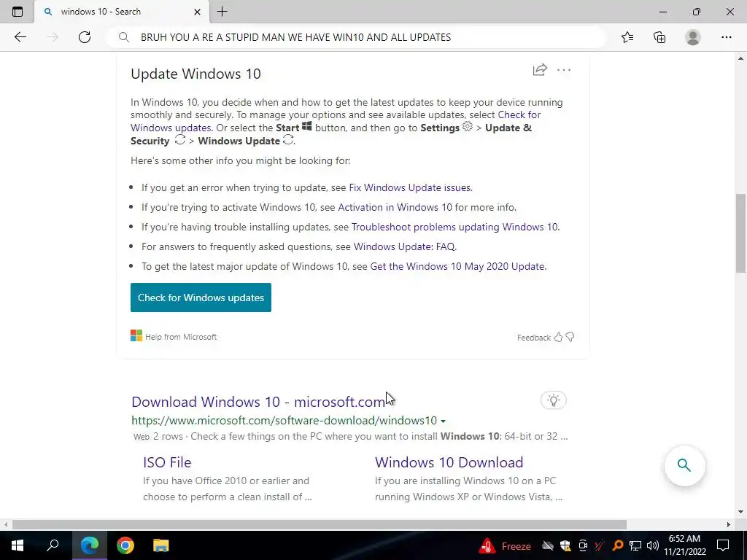Click the horizontal scrollbar thumb
Screen dimensions: 747x560
click(x=320, y=524)
